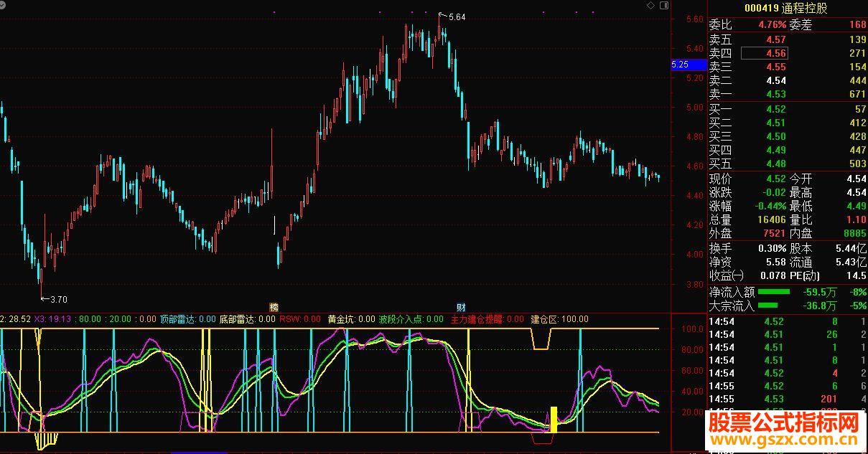Open the 财 marker on the chart

(x=462, y=307)
